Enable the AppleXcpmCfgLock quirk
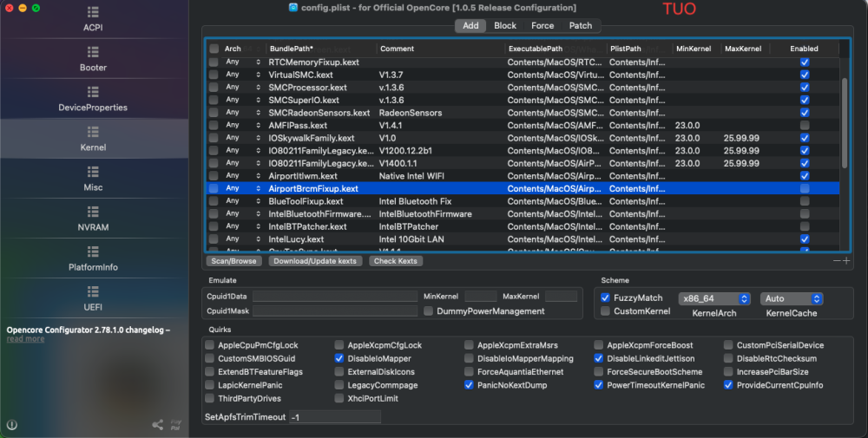This screenshot has height=438, width=868. click(x=339, y=345)
